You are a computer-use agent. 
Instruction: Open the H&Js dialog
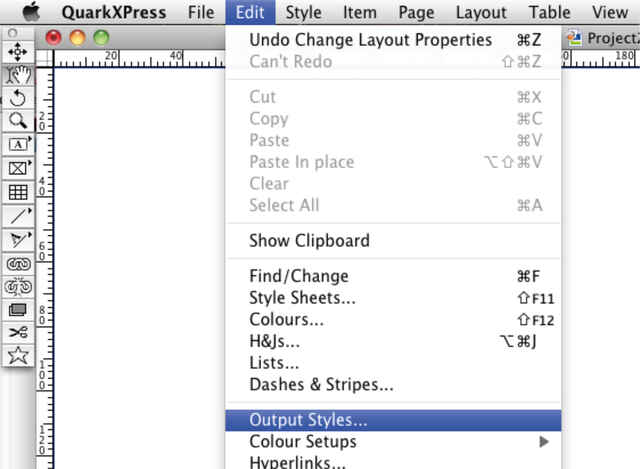[x=393, y=341]
